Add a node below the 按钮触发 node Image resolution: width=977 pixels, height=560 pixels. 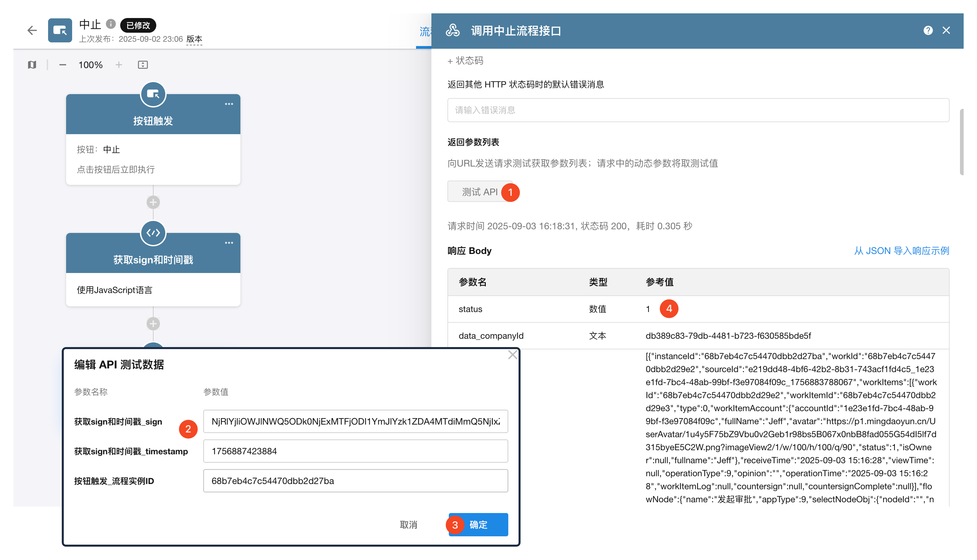click(x=153, y=202)
